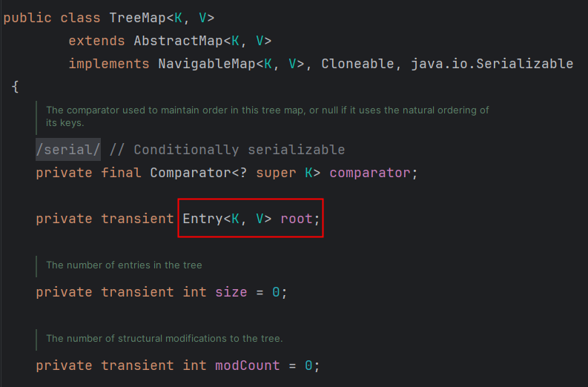588x387 pixels.
Task: Click the 'transient' keyword on the root line
Action: tap(137, 219)
